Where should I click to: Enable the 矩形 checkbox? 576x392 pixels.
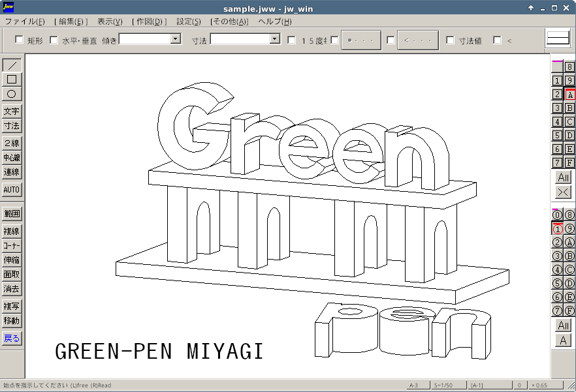click(19, 39)
